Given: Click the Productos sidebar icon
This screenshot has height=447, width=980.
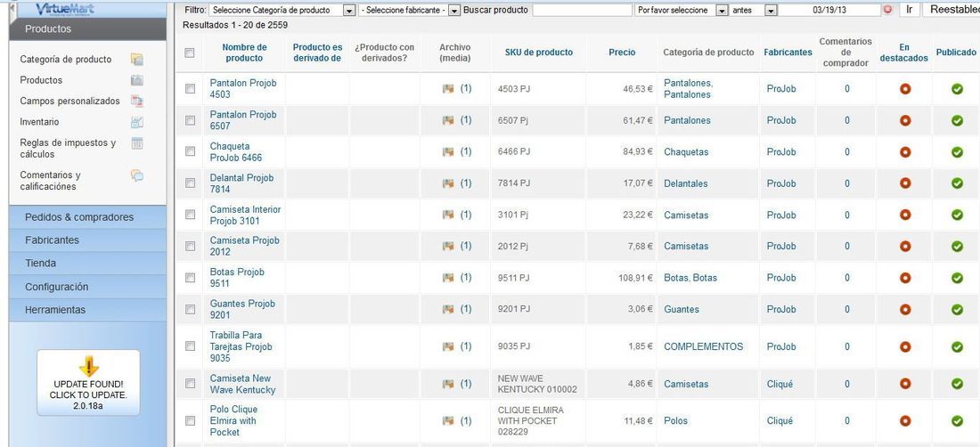Looking at the screenshot, I should click(137, 80).
